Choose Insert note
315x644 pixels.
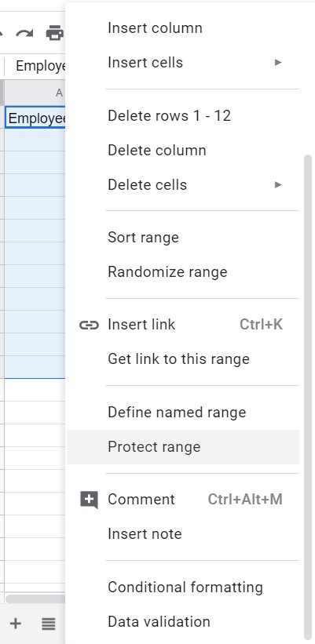(x=182, y=534)
